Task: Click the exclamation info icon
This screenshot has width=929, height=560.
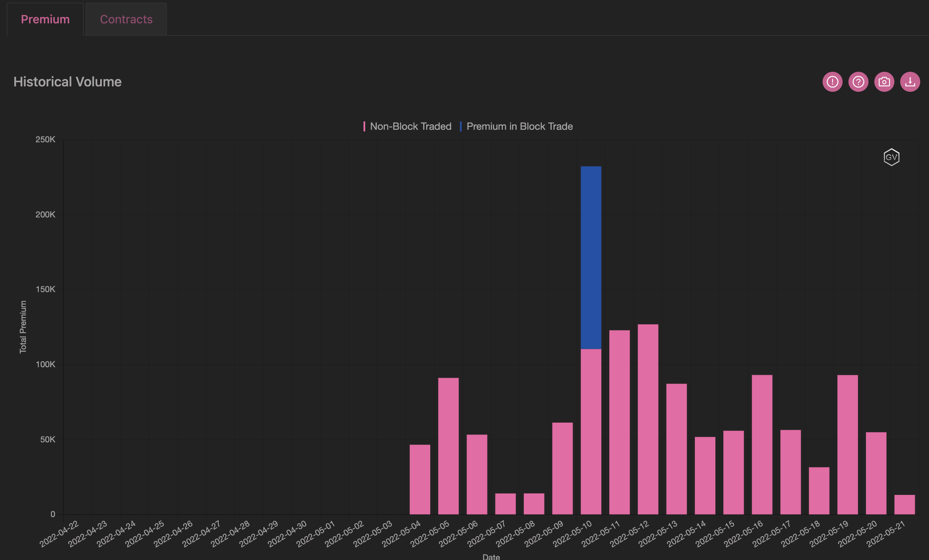Action: [832, 82]
